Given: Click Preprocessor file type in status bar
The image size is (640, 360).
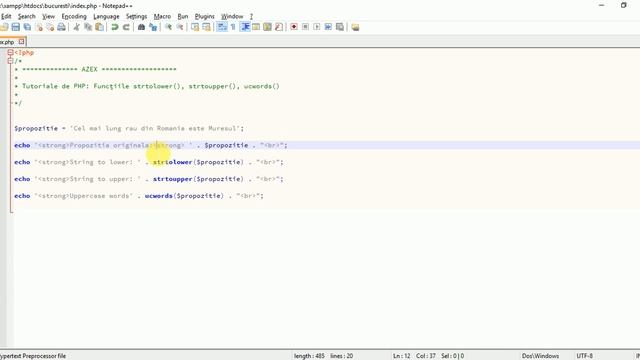Looking at the screenshot, I should 33,356.
